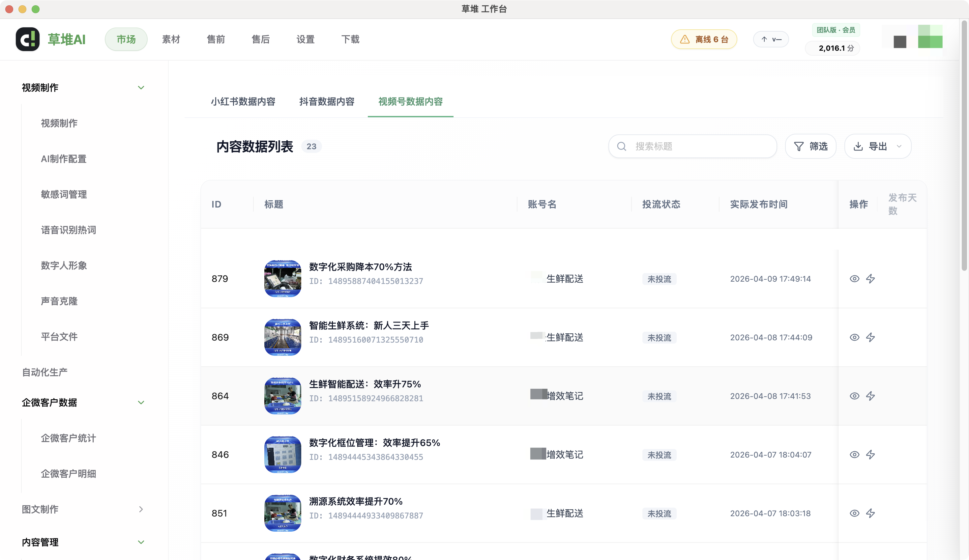Image resolution: width=969 pixels, height=560 pixels.
Task: Click the 离线 6 台 warning button
Action: pyautogui.click(x=704, y=39)
